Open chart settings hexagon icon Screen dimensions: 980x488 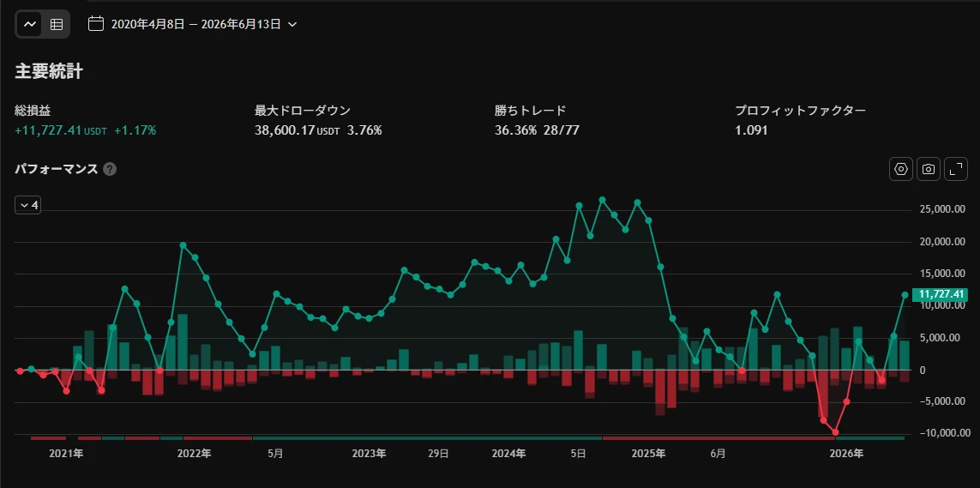[901, 169]
